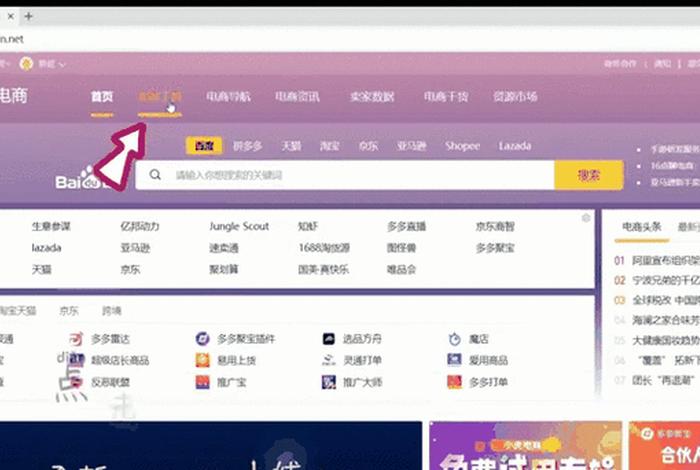The height and width of the screenshot is (470, 700).
Task: Click the settings gear in links panel
Action: pyautogui.click(x=586, y=218)
